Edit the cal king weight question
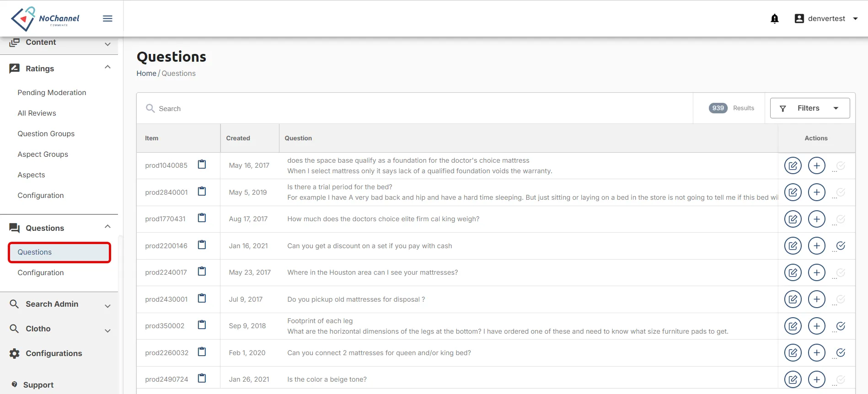Image resolution: width=868 pixels, height=394 pixels. pos(793,219)
